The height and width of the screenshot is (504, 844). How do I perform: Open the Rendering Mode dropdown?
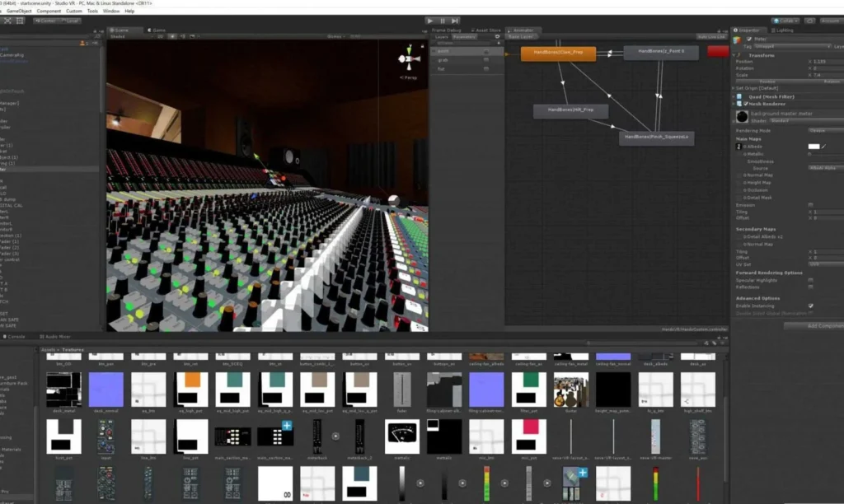pyautogui.click(x=824, y=130)
